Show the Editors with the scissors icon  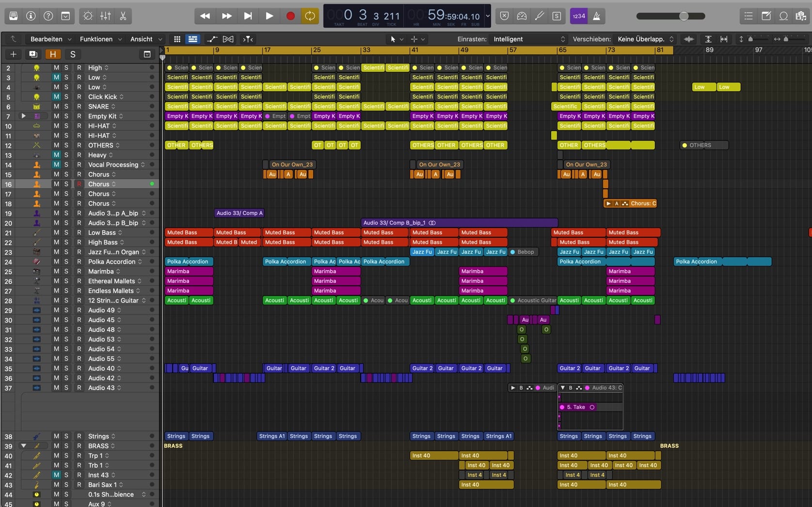123,16
